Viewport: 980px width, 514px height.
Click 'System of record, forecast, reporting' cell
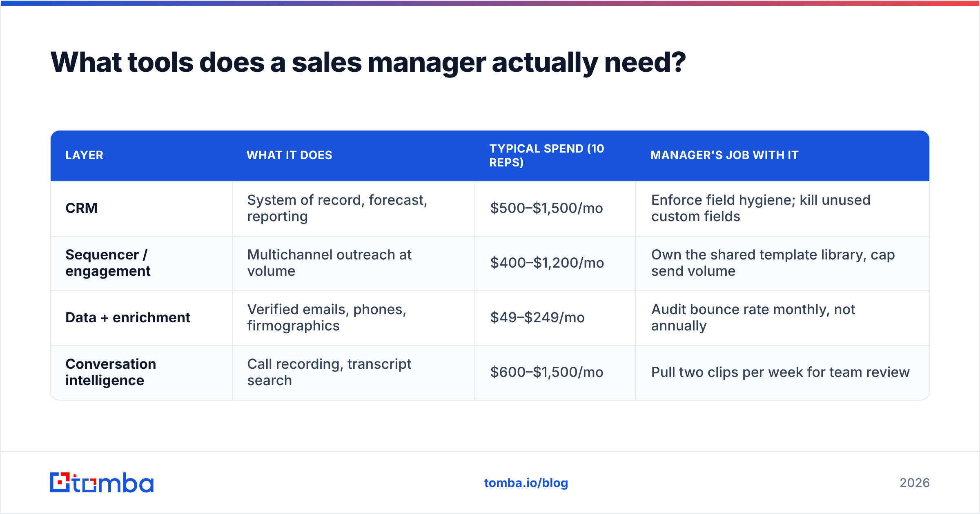(x=337, y=208)
